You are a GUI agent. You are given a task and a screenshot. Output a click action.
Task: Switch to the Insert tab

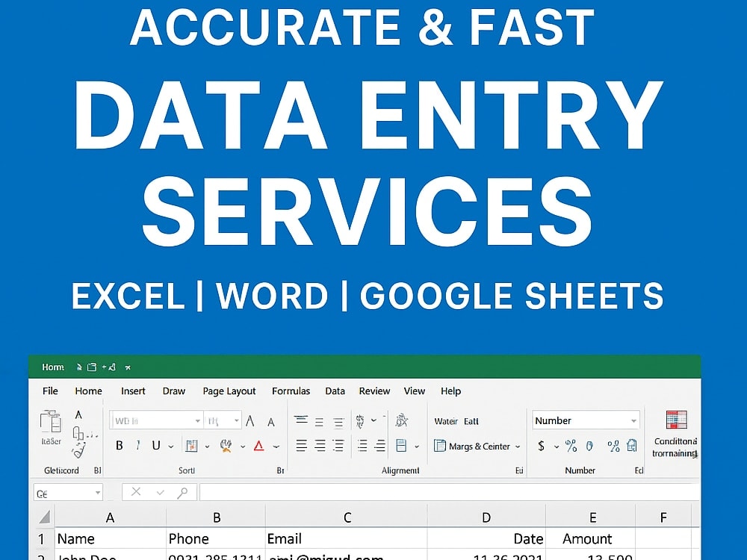[133, 391]
